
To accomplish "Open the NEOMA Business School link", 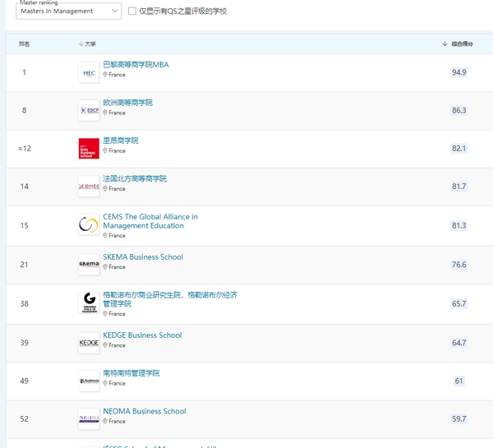I will click(145, 412).
